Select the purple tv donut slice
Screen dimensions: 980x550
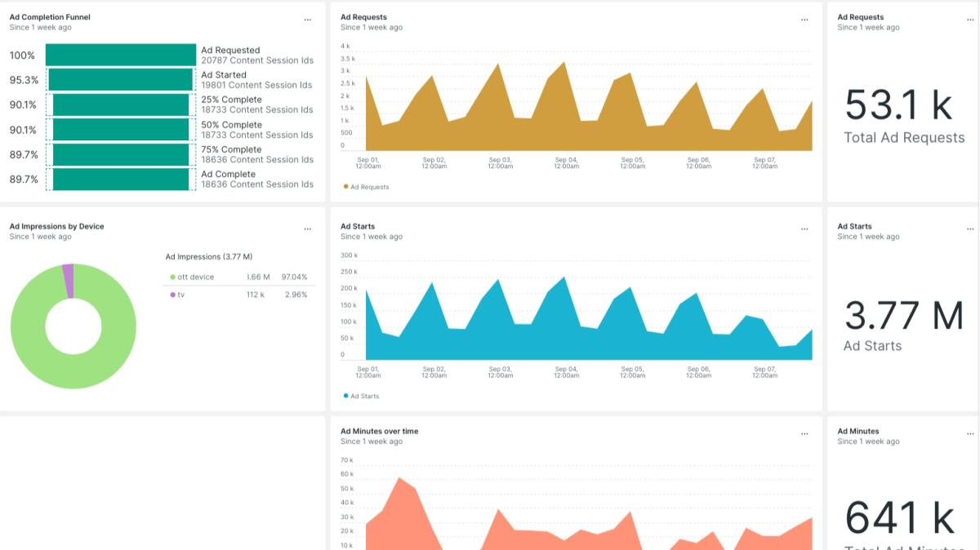(x=69, y=281)
